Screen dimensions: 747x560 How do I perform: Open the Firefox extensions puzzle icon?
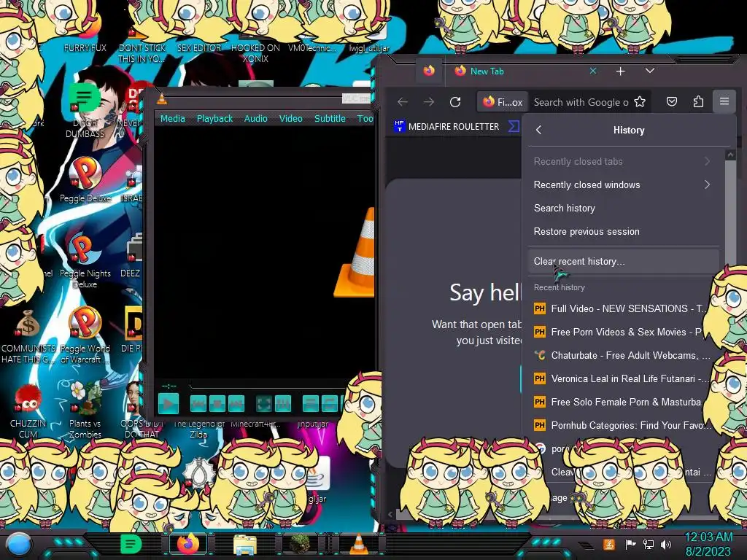(698, 101)
